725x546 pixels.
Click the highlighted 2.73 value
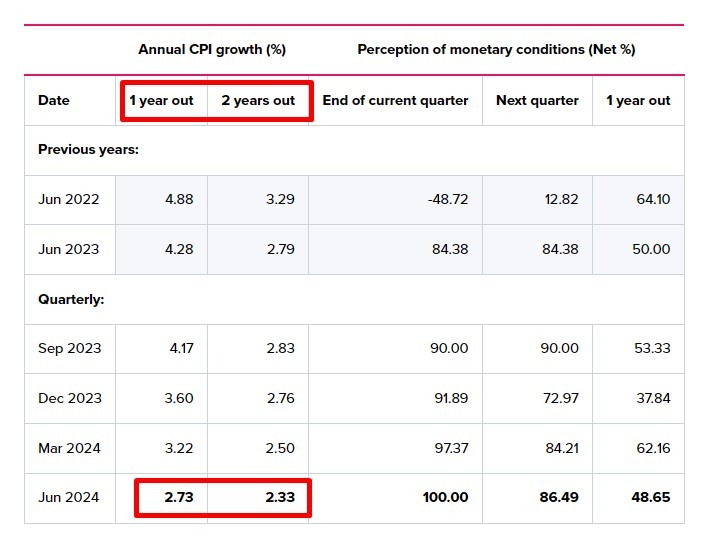(x=177, y=497)
